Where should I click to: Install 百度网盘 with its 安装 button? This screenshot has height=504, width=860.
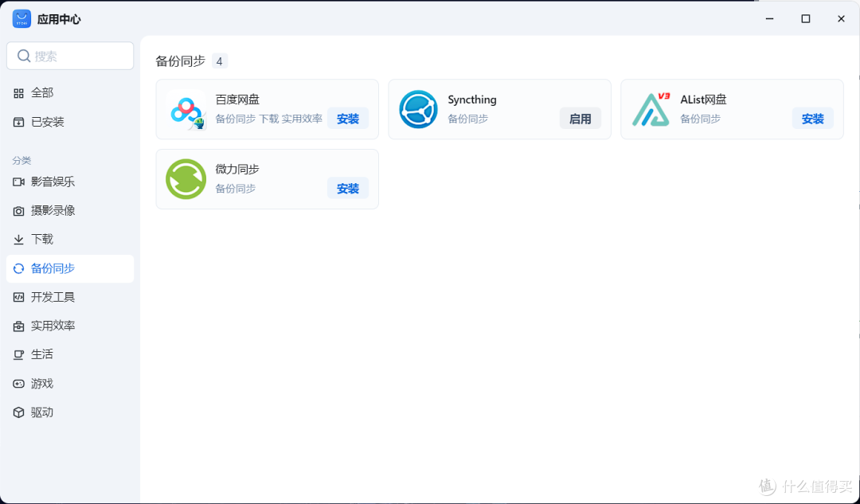pyautogui.click(x=348, y=119)
